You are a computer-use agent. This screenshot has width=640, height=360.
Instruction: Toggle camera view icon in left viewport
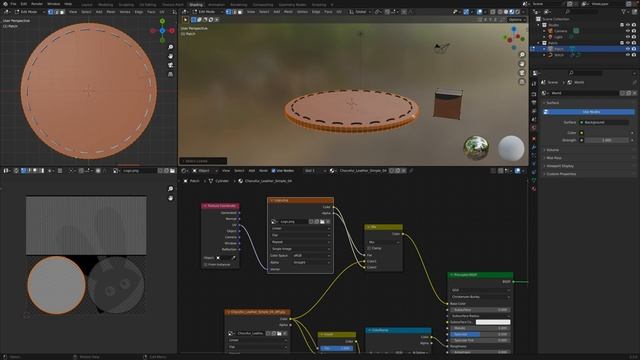coord(171,65)
